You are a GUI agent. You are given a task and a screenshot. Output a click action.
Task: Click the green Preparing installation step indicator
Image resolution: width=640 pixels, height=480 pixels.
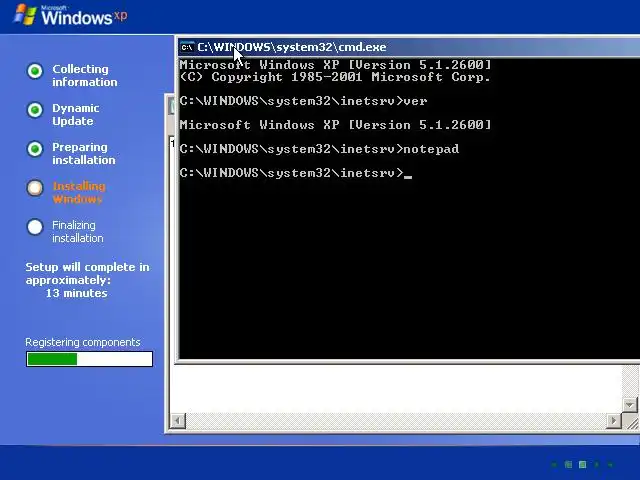pyautogui.click(x=35, y=149)
